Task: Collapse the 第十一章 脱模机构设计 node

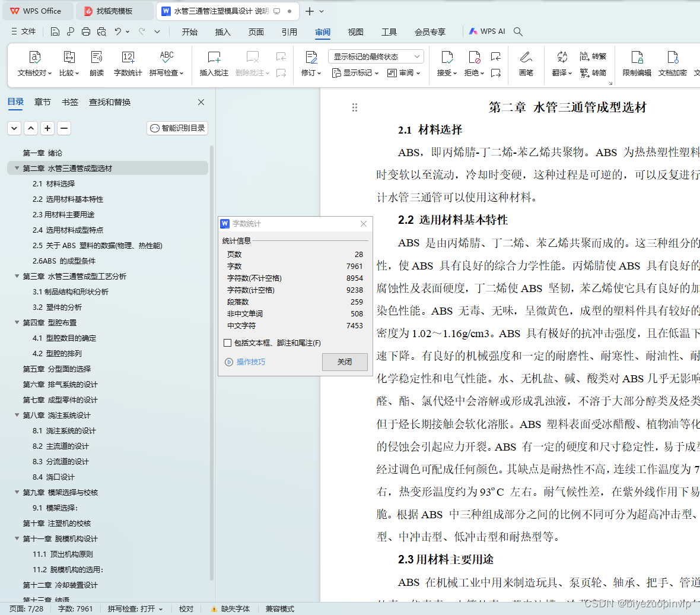Action: 17,538
